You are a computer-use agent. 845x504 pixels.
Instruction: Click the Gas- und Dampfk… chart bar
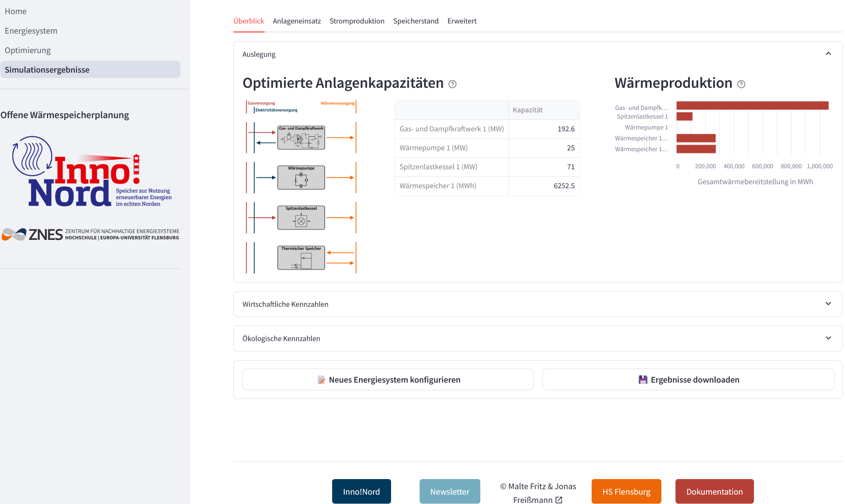pos(752,105)
